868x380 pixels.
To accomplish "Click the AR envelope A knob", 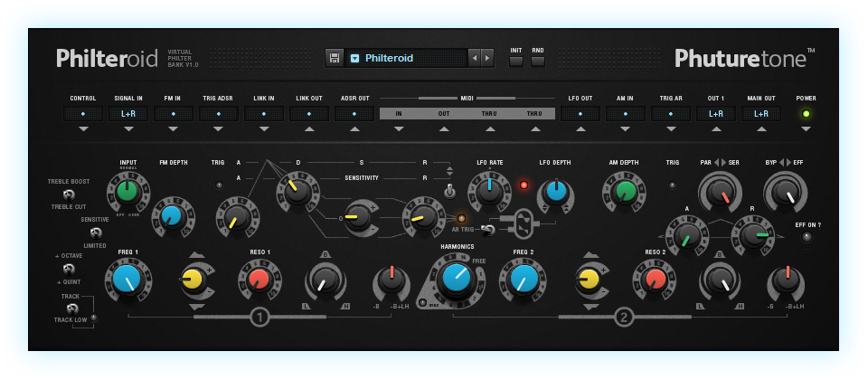I will (x=687, y=235).
